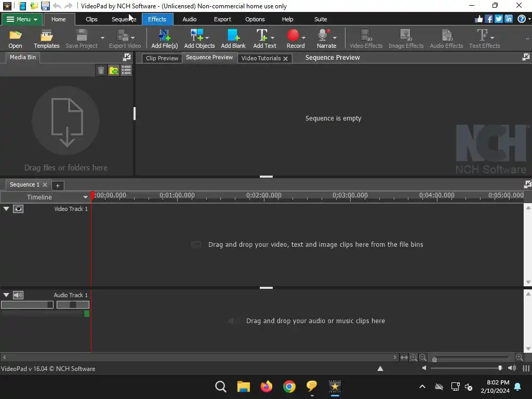Select the Media Bin tab
Image resolution: width=532 pixels, height=399 pixels.
pos(23,57)
